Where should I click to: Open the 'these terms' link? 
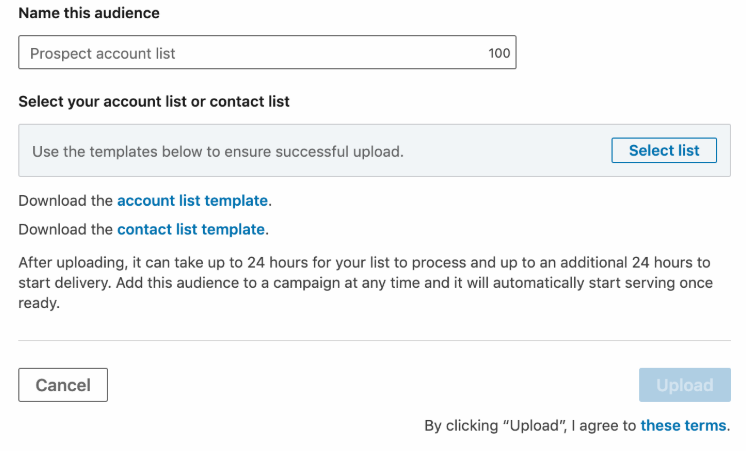click(683, 425)
